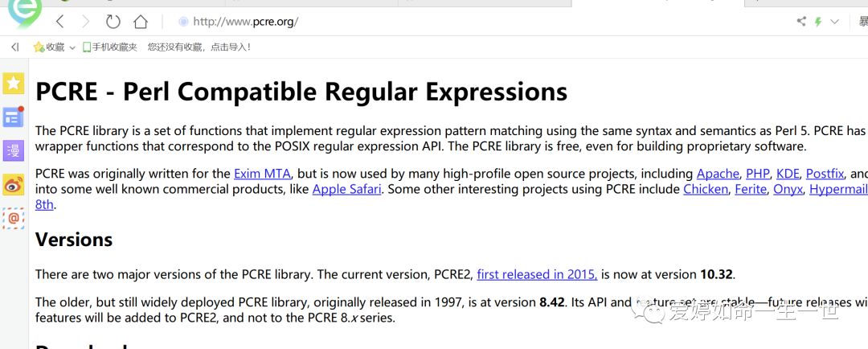
Task: Open the 手机收藏夹 mobile bookmarks folder
Action: point(110,47)
